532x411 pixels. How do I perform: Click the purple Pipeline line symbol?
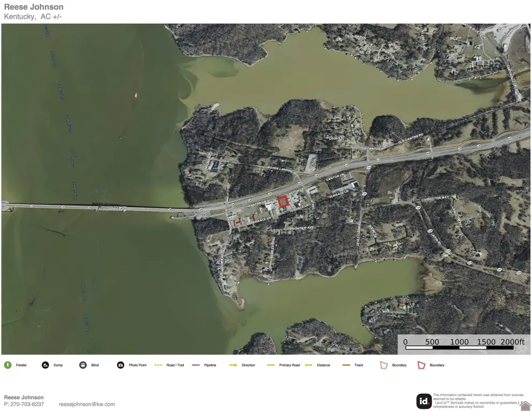point(196,365)
